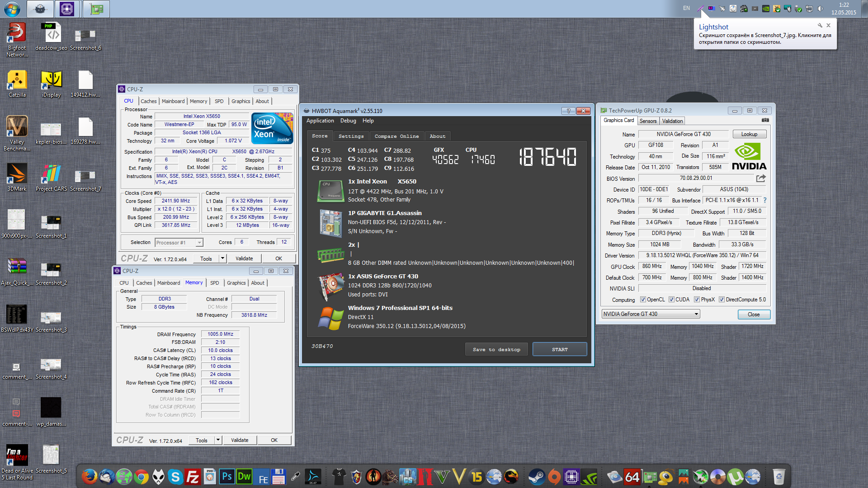Click Bus Interface question mark in GPU-Z
The image size is (868, 488).
[x=765, y=200]
